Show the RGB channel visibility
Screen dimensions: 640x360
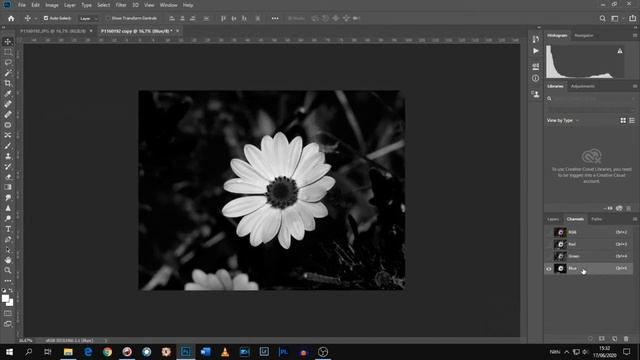click(x=549, y=232)
